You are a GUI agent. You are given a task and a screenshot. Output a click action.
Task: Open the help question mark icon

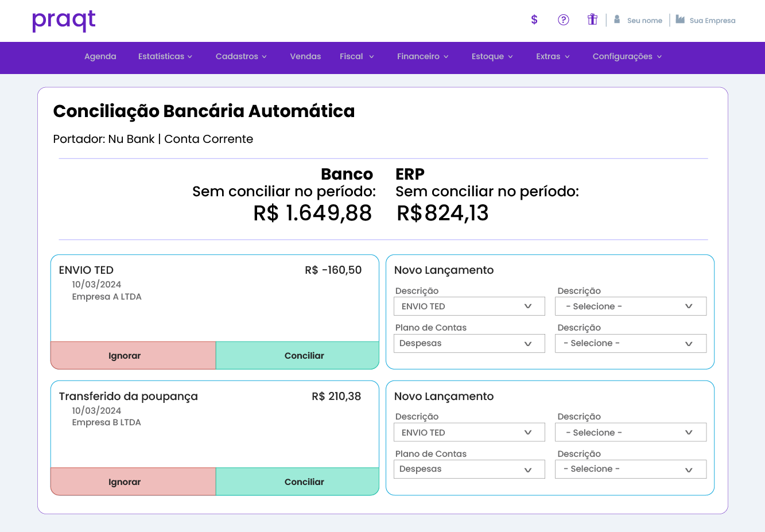[x=564, y=20]
